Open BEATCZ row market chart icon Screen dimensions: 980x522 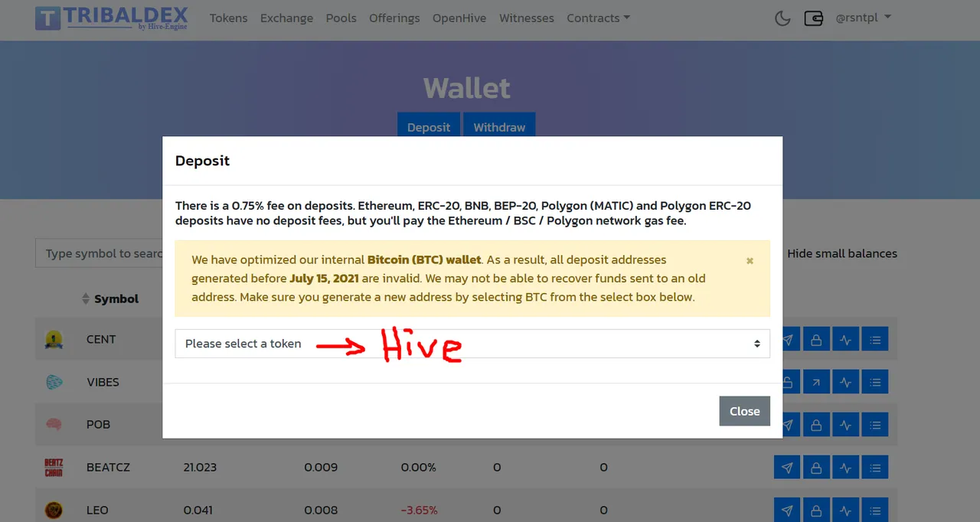point(845,467)
